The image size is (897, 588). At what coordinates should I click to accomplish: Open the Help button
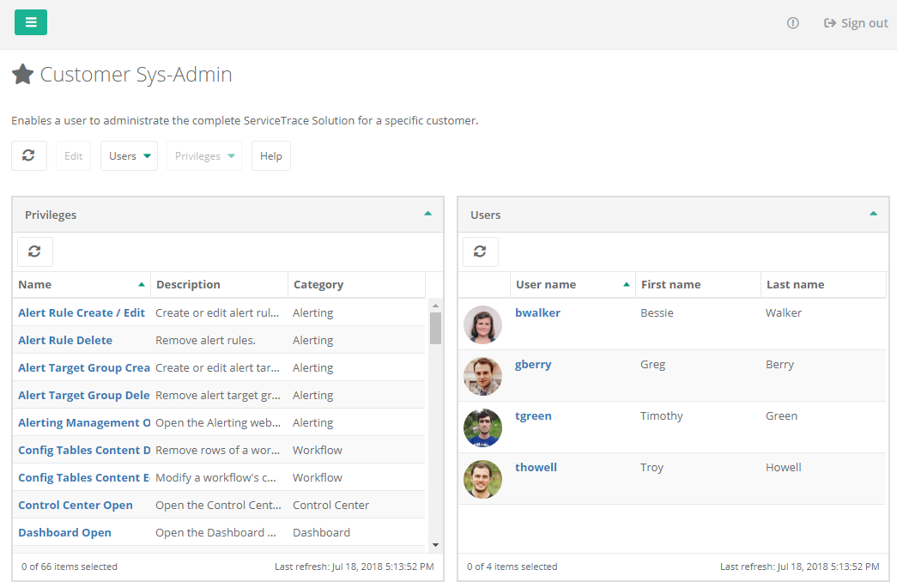(271, 155)
